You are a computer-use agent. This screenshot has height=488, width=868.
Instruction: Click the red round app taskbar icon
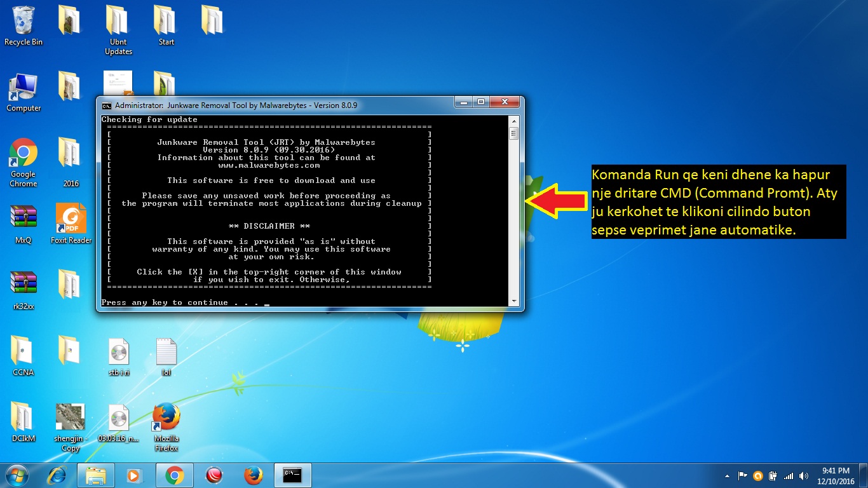pos(214,475)
